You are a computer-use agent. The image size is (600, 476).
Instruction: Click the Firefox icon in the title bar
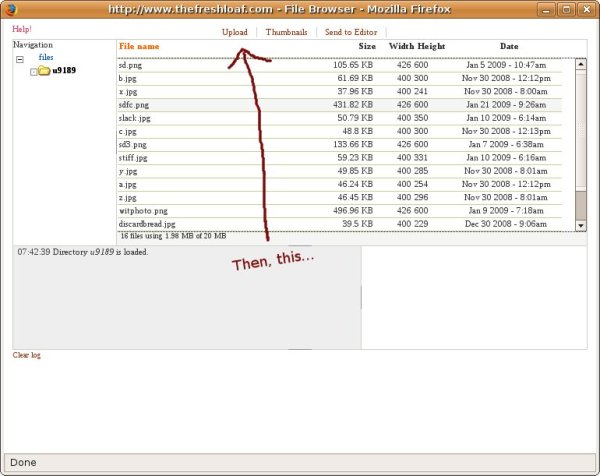[x=10, y=9]
